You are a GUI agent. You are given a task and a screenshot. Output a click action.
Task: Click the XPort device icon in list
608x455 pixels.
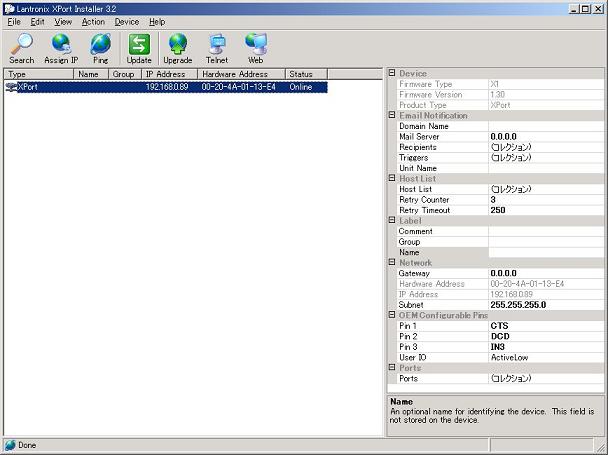tap(11, 87)
